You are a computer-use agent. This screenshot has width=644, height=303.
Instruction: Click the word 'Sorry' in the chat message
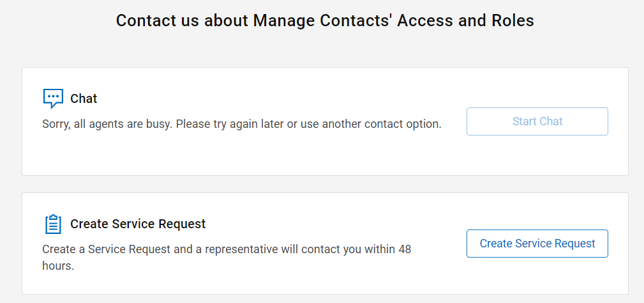56,124
